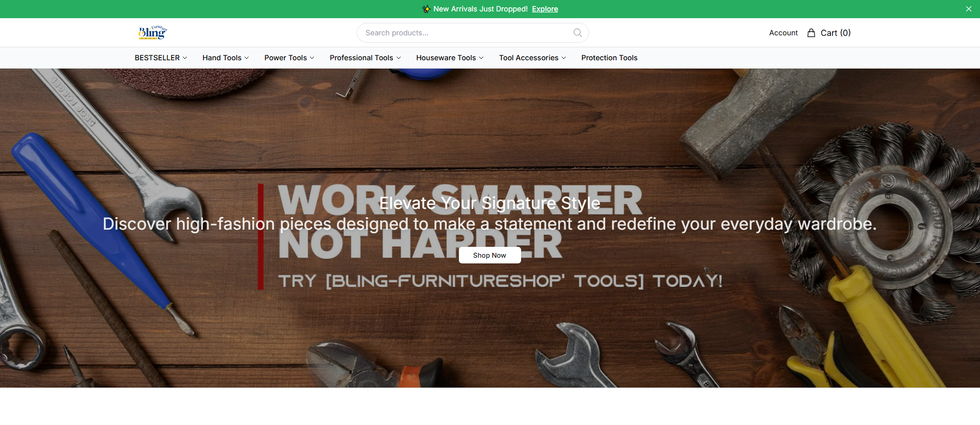Focus the Search products field
This screenshot has height=425, width=980.
tap(472, 33)
